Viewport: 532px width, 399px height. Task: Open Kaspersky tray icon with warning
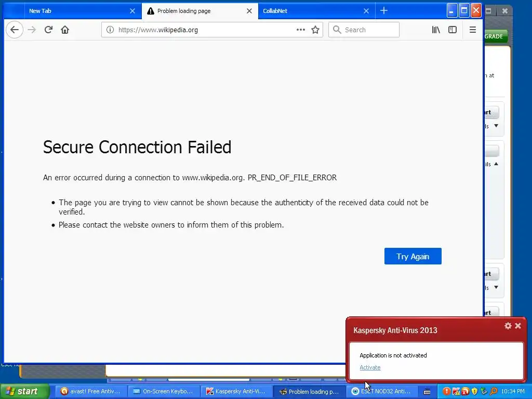coord(456,391)
